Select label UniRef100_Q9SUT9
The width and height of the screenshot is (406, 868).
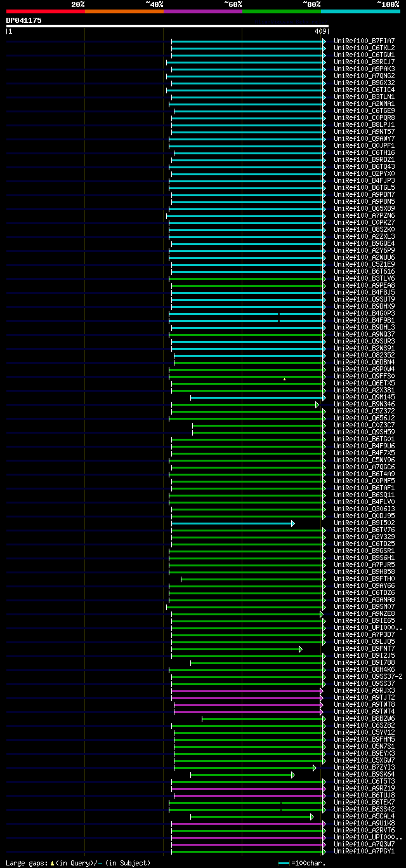tap(364, 299)
